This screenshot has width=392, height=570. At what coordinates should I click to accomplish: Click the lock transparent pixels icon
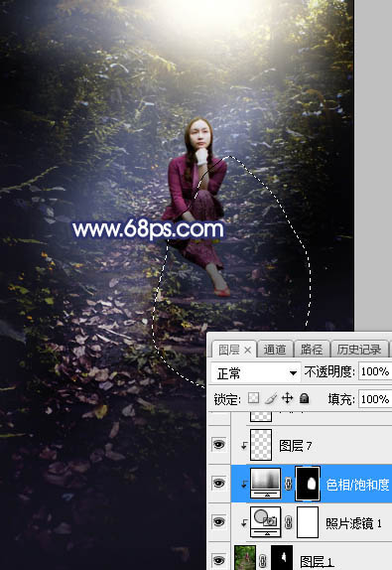(253, 398)
